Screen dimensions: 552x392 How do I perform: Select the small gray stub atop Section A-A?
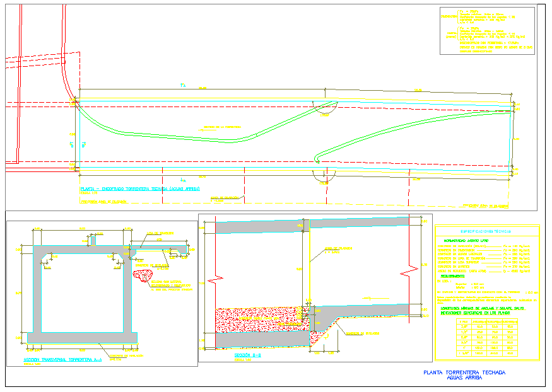(x=93, y=239)
